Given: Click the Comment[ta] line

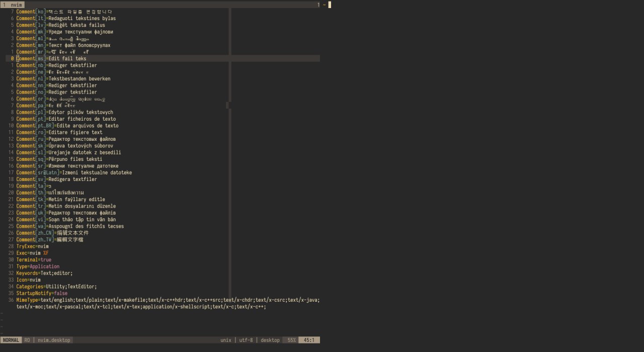Looking at the screenshot, I should (34, 186).
